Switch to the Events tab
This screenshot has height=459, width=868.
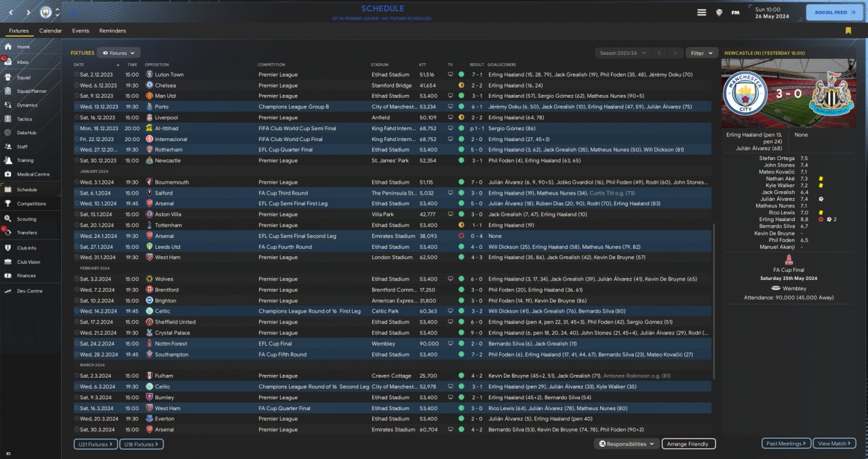pyautogui.click(x=81, y=31)
